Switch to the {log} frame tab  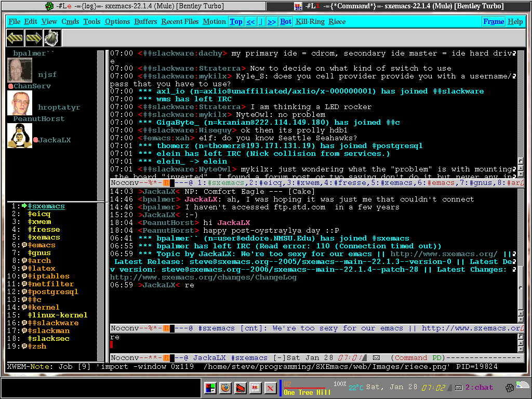pos(134,6)
